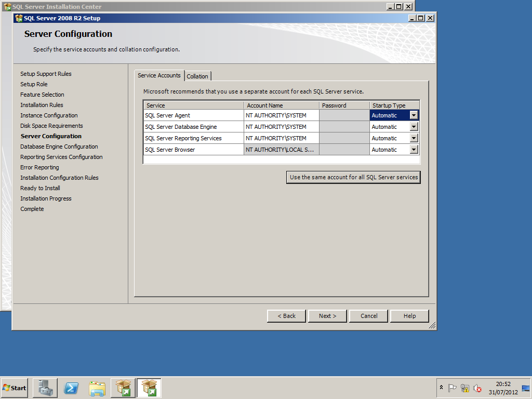The height and width of the screenshot is (399, 532).
Task: Click the 'Account Name' column header
Action: point(282,105)
